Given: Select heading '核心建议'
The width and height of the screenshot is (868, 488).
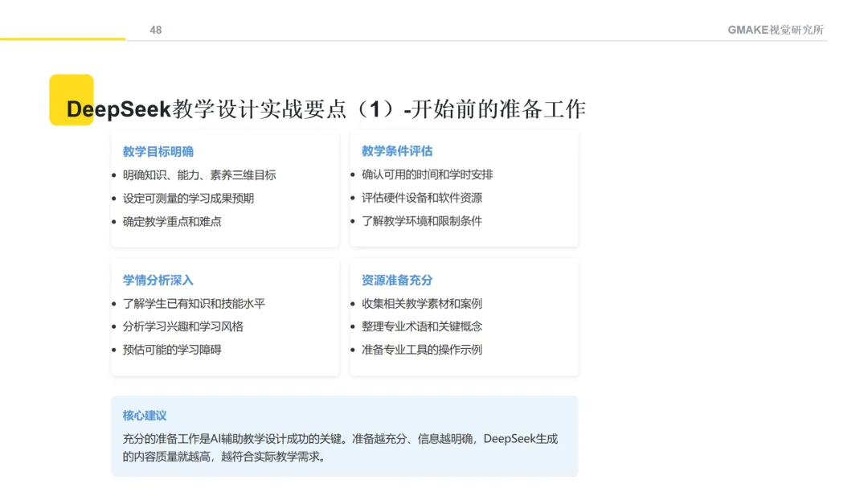Looking at the screenshot, I should (x=145, y=416).
